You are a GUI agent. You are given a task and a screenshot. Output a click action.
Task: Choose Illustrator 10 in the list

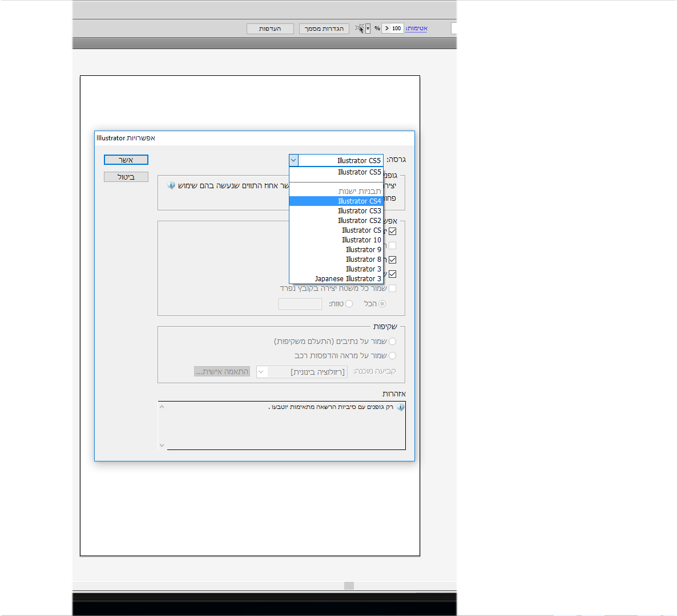pos(336,240)
